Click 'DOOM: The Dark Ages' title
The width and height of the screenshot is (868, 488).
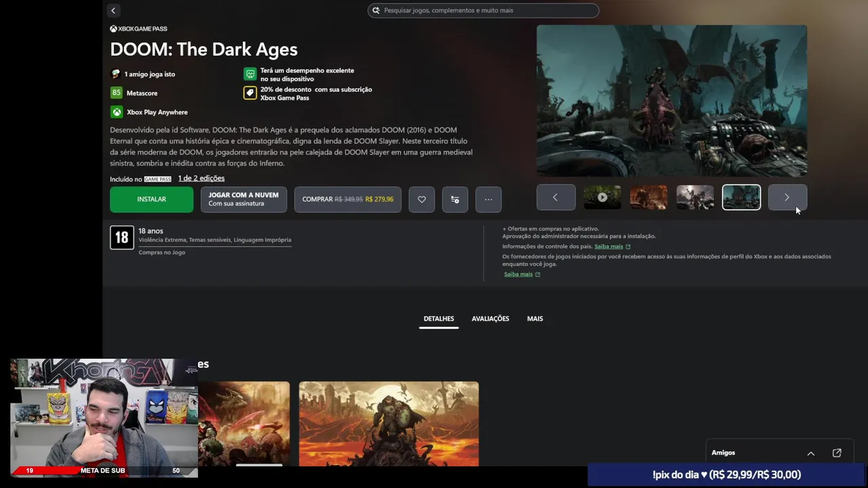click(203, 49)
